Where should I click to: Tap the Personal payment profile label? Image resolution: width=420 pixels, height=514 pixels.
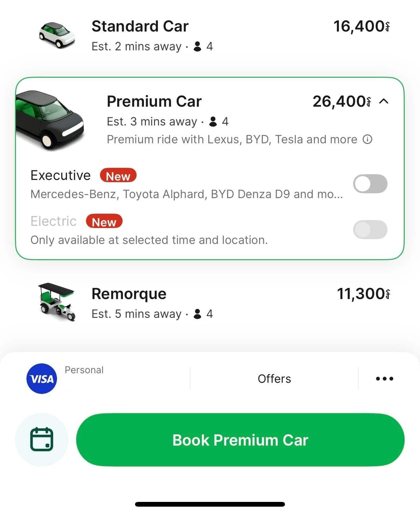84,370
